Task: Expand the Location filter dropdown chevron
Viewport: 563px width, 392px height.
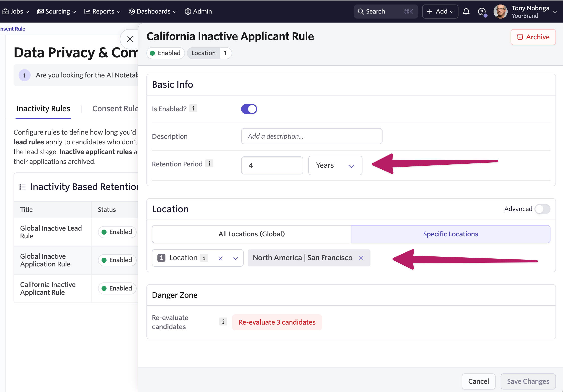Action: click(235, 258)
